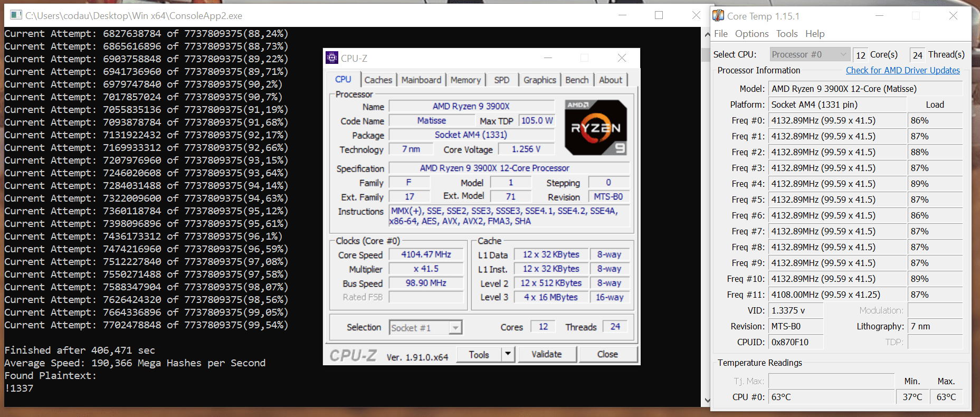The height and width of the screenshot is (417, 980).
Task: Click the CPUID value 0x870F10
Action: (x=795, y=342)
